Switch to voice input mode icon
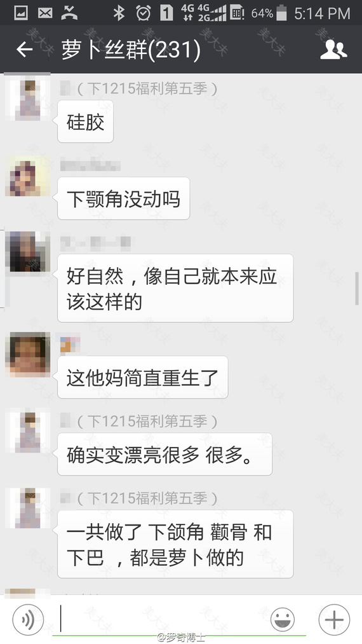Viewport: 362px width, 644px height. [x=28, y=619]
